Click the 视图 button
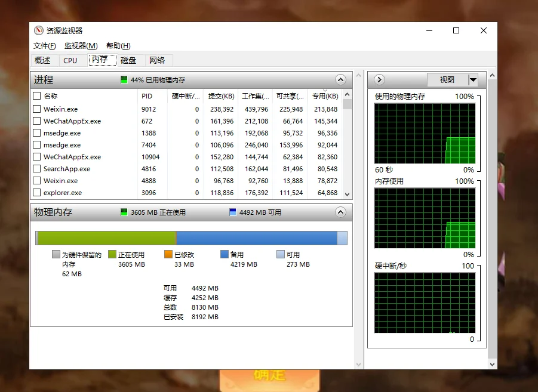The width and height of the screenshot is (538, 392). [447, 80]
